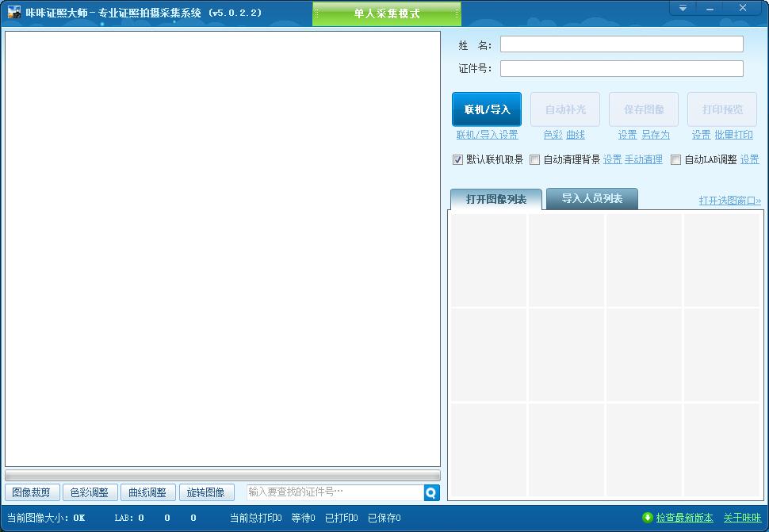
Task: Open the 曲线 link under 自动补光
Action: [576, 135]
